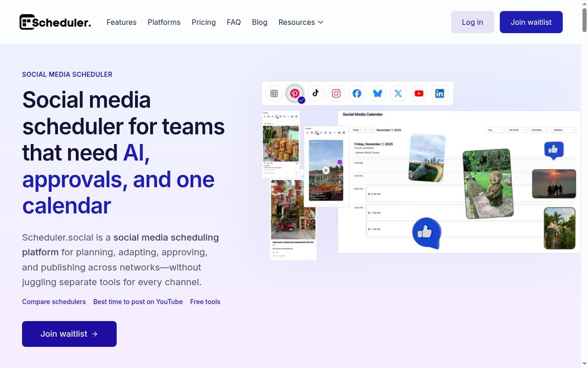Select the Pinterest channel icon

click(295, 93)
